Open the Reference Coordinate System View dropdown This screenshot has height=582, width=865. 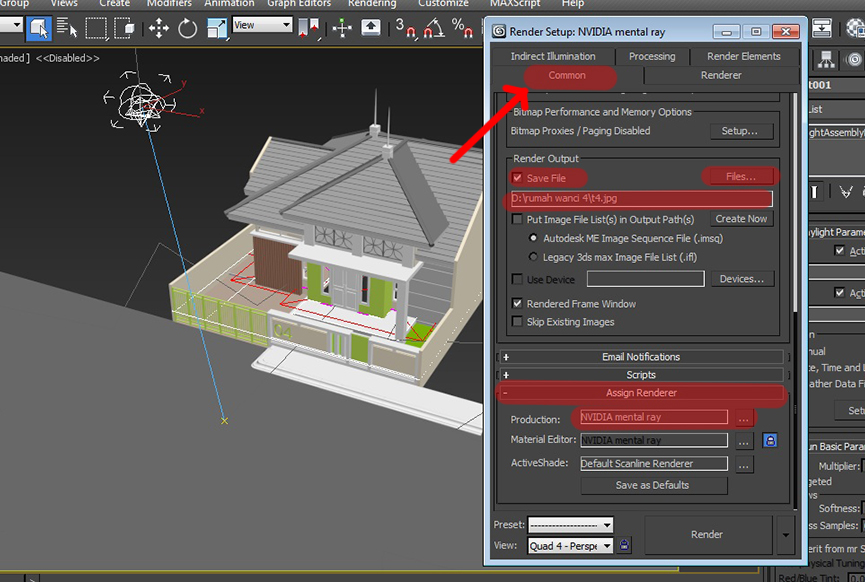tap(262, 25)
